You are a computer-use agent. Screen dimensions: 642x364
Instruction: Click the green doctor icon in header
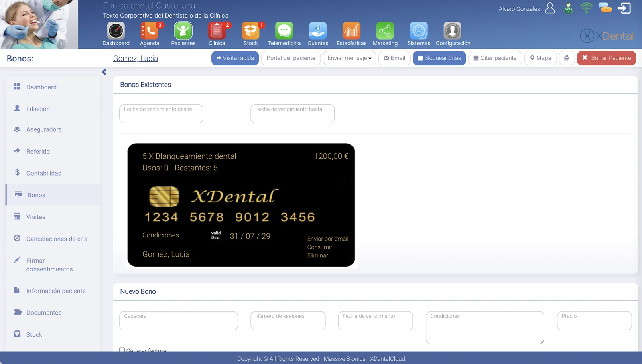click(x=568, y=8)
